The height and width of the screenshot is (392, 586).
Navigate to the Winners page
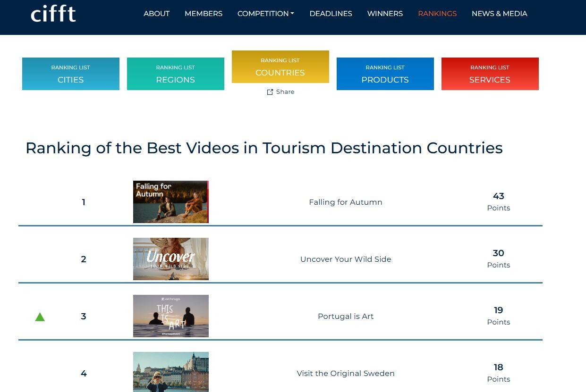tap(385, 14)
